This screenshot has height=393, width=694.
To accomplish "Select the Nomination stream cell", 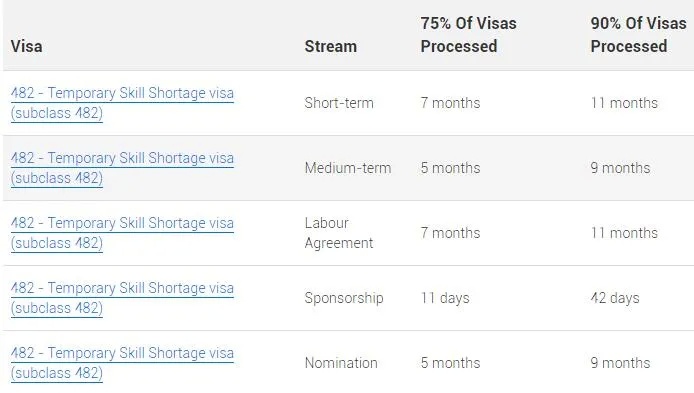I will point(341,363).
